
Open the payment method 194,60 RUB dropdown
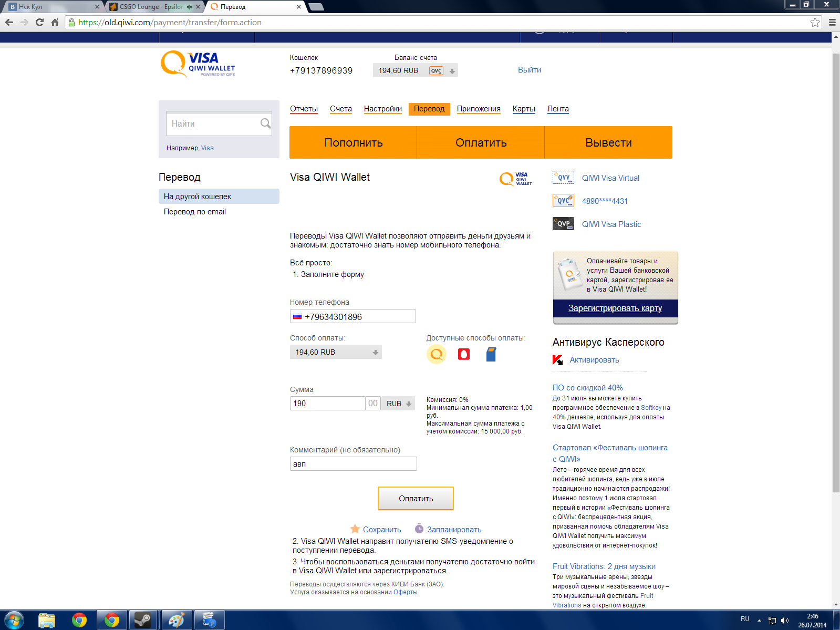coord(336,352)
